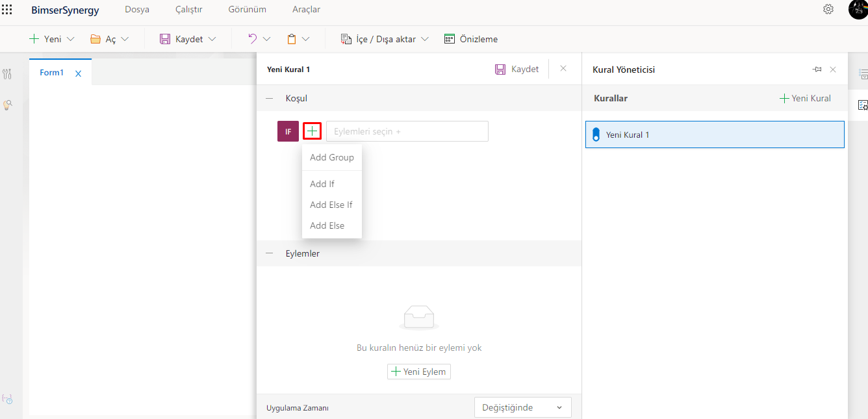Pin the Kural Yöneticisi panel
868x419 pixels.
(x=817, y=70)
